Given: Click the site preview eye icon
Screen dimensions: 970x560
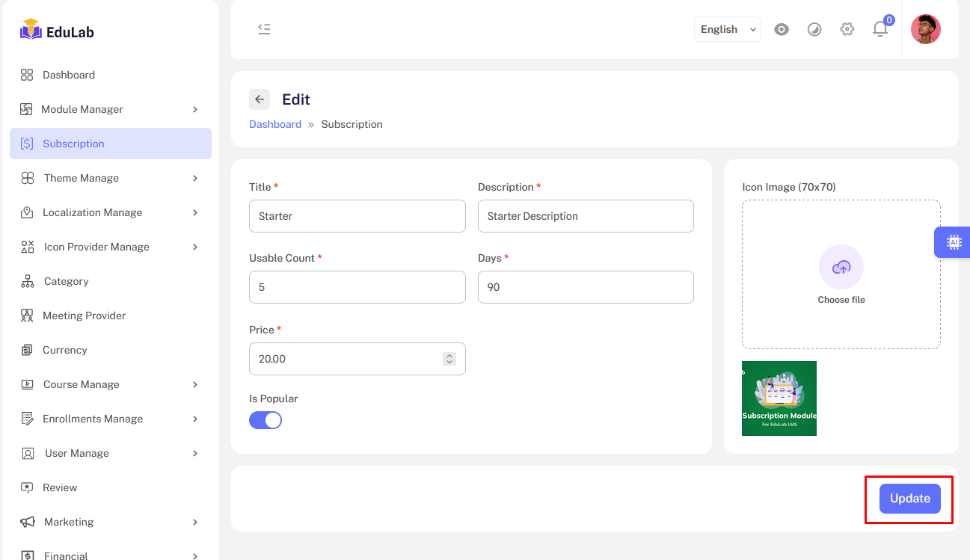Looking at the screenshot, I should point(782,28).
